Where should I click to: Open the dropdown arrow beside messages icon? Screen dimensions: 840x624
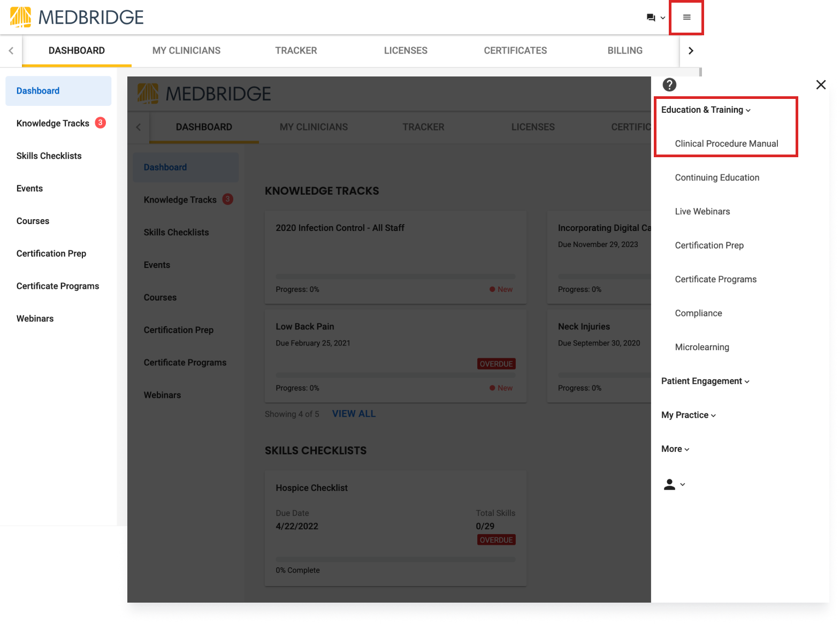[663, 18]
